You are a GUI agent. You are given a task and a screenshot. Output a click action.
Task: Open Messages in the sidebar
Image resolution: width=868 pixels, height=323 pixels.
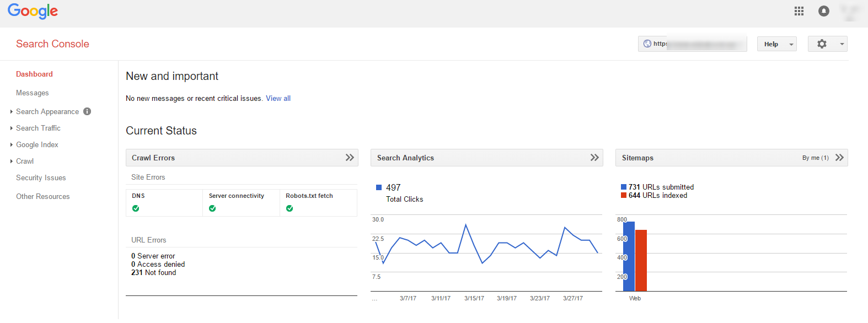click(33, 93)
